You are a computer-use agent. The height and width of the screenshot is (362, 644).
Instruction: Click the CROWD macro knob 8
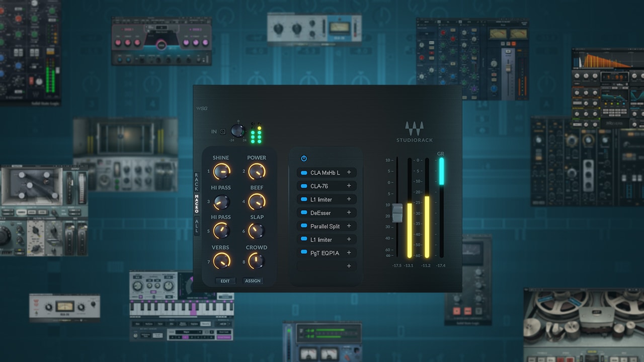(256, 260)
